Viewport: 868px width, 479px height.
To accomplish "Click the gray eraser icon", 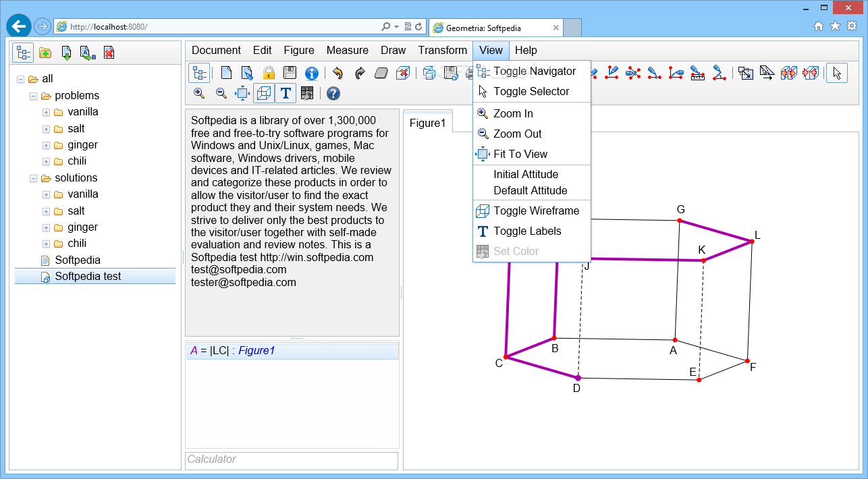I will click(x=381, y=73).
